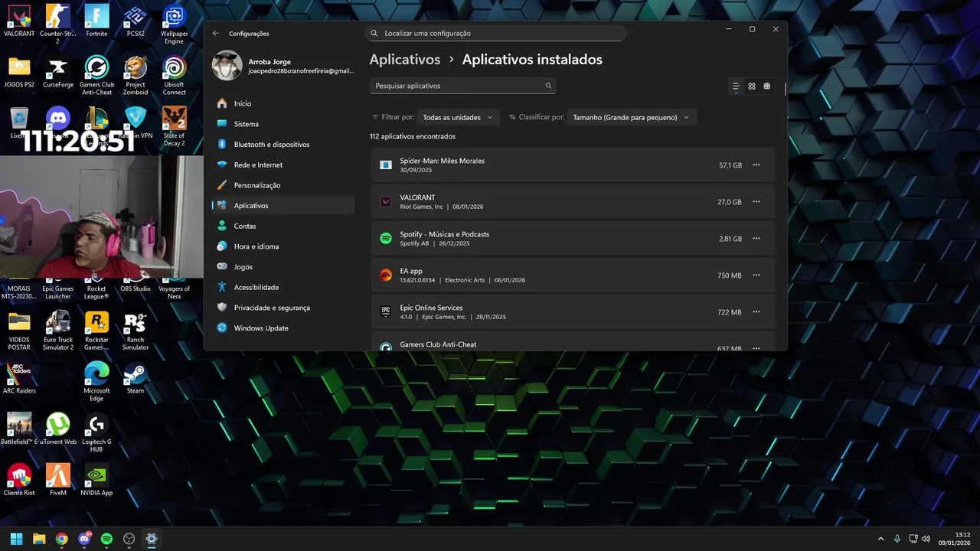Screen dimensions: 980x551
Task: Open Contas settings section
Action: click(x=283, y=226)
